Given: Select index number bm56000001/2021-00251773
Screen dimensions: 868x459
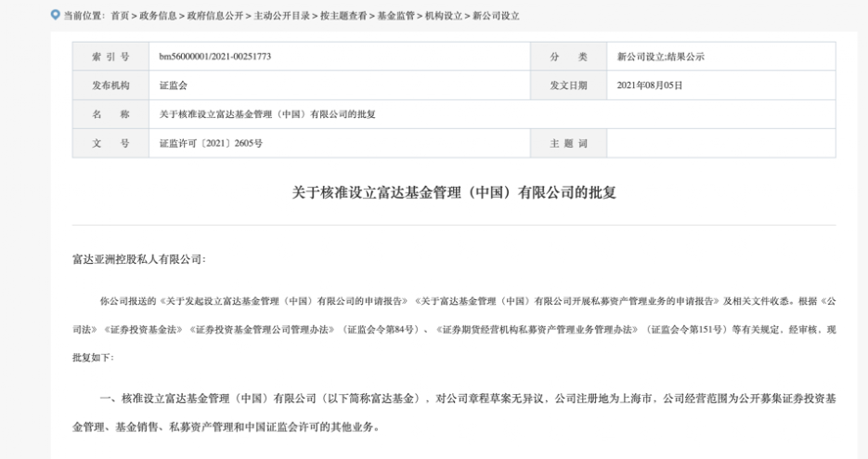Looking at the screenshot, I should click(215, 57).
